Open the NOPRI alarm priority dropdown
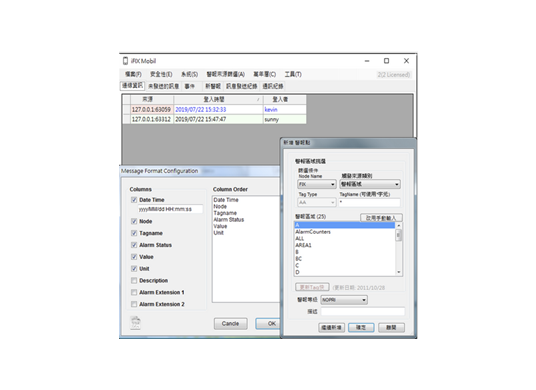This screenshot has height=390, width=536. (x=344, y=300)
